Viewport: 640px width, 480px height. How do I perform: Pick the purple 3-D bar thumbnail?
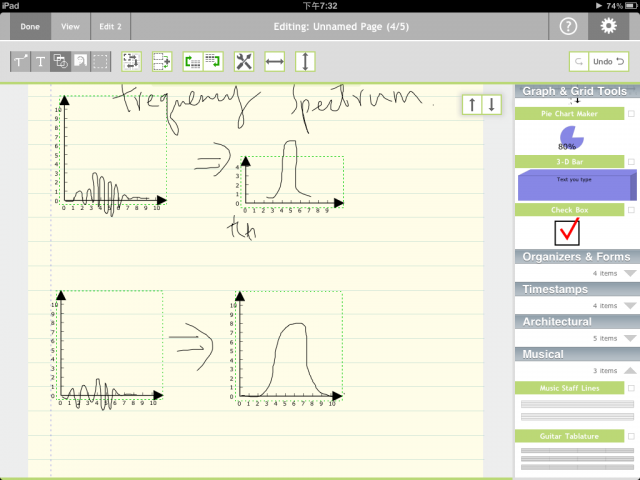point(577,185)
